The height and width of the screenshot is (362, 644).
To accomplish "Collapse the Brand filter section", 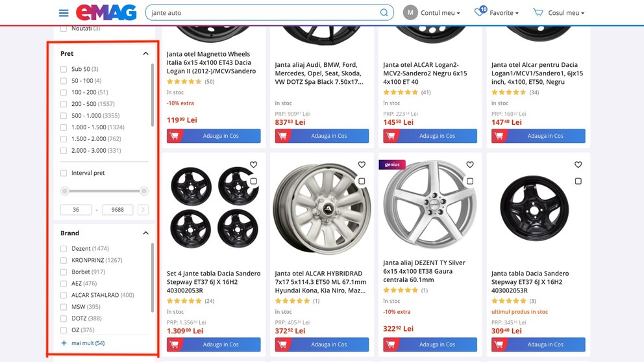I will pyautogui.click(x=145, y=233).
